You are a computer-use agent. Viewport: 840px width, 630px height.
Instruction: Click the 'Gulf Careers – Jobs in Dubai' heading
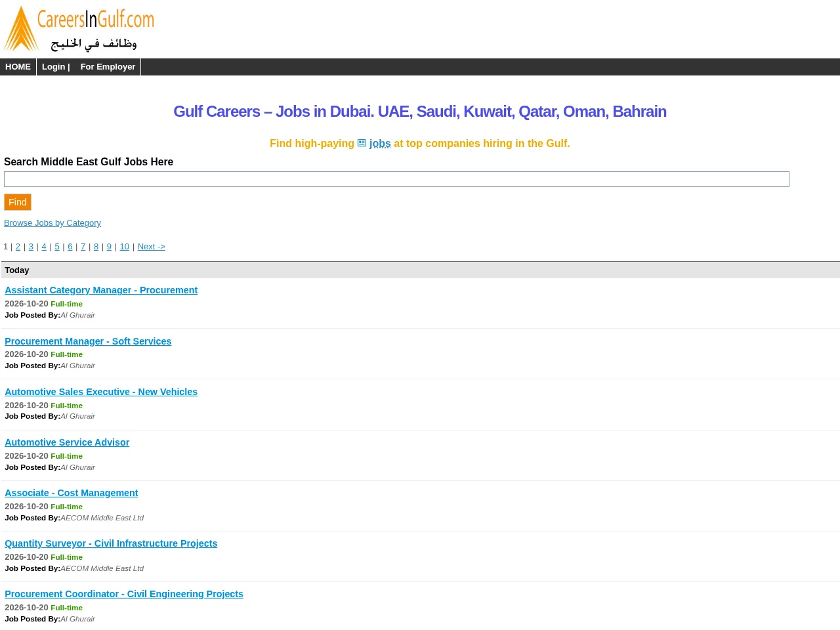[x=420, y=112]
